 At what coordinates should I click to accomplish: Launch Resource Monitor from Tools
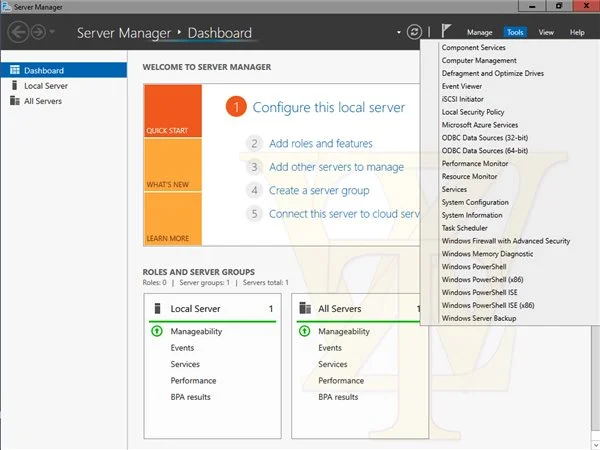[470, 176]
